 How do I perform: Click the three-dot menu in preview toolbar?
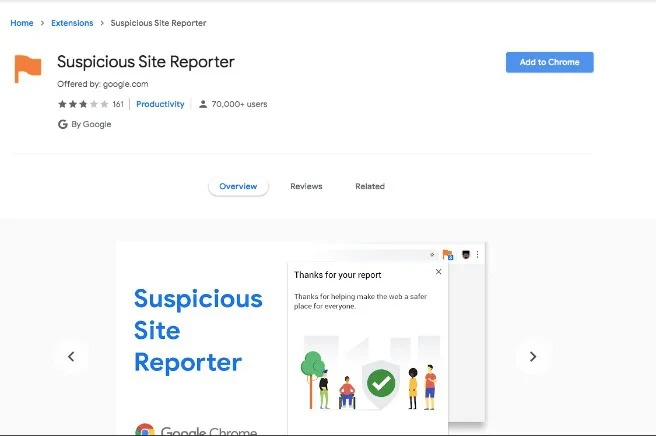point(477,254)
